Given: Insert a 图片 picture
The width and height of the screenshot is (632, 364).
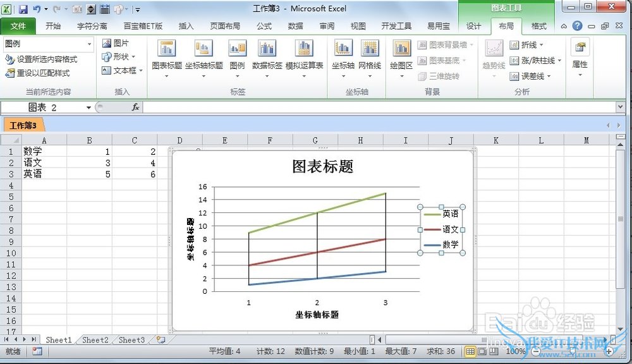Looking at the screenshot, I should pyautogui.click(x=116, y=43).
